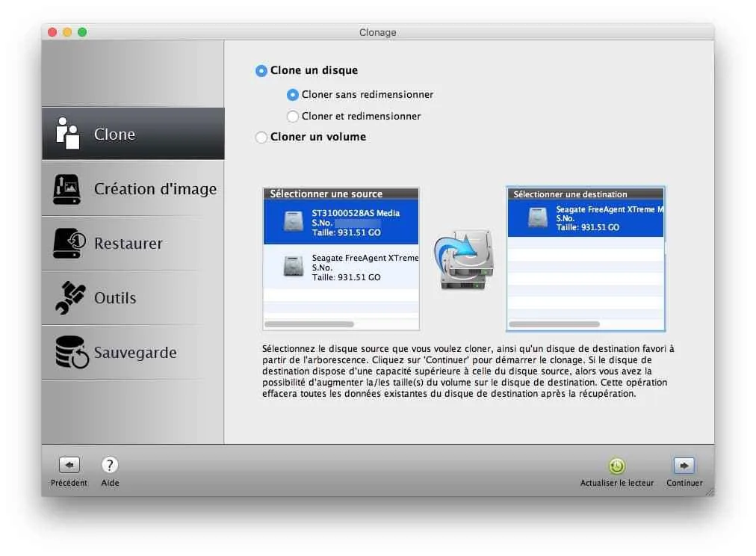Open Création d'image from the sidebar
Screen dimensions: 756x556
point(67,188)
